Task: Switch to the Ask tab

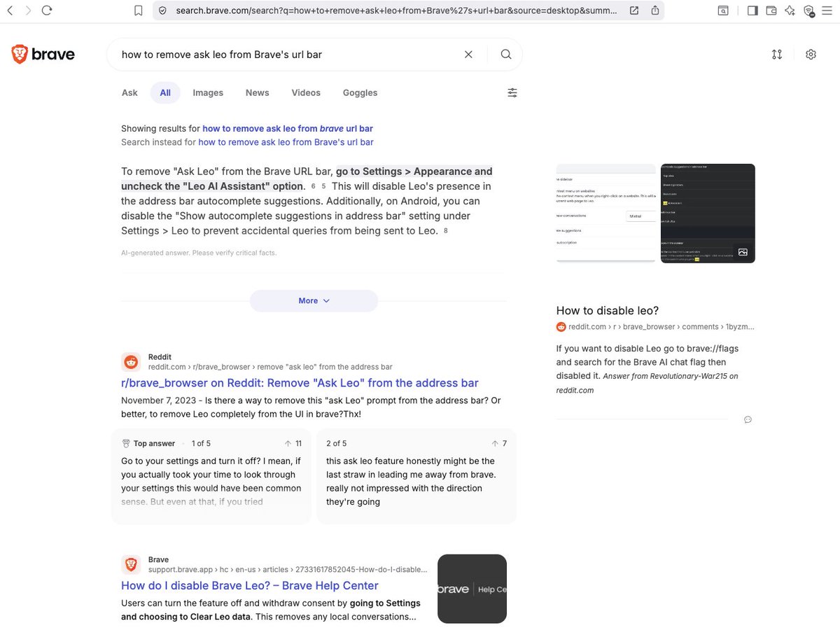Action: pos(129,92)
